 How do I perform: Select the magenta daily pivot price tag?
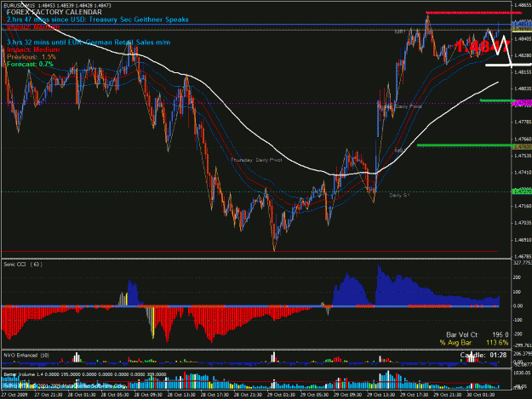coord(522,103)
